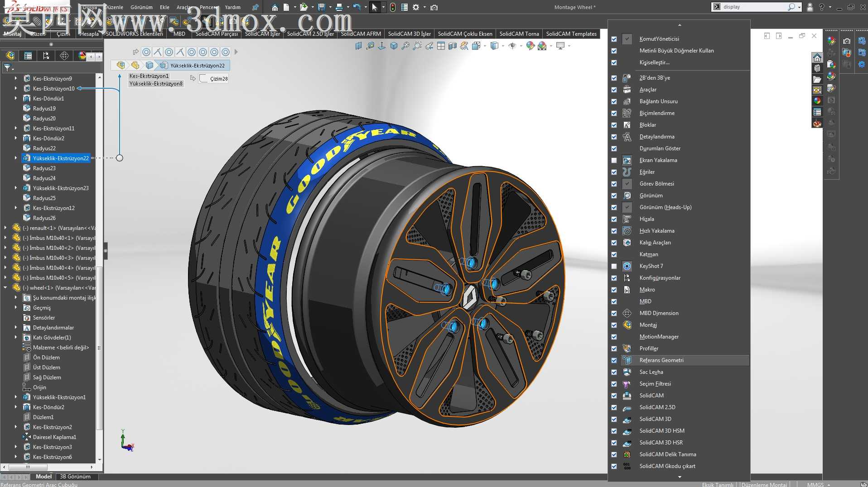Image resolution: width=868 pixels, height=487 pixels.
Task: Open the Yardım menu
Action: click(232, 7)
